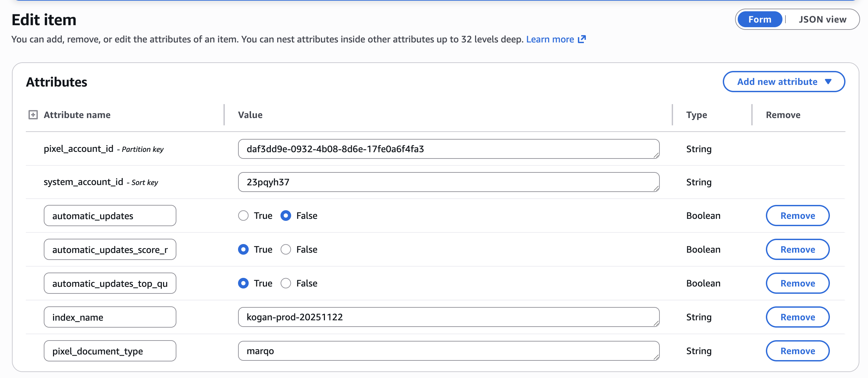Remove the automatic_updates attribute

(x=797, y=216)
